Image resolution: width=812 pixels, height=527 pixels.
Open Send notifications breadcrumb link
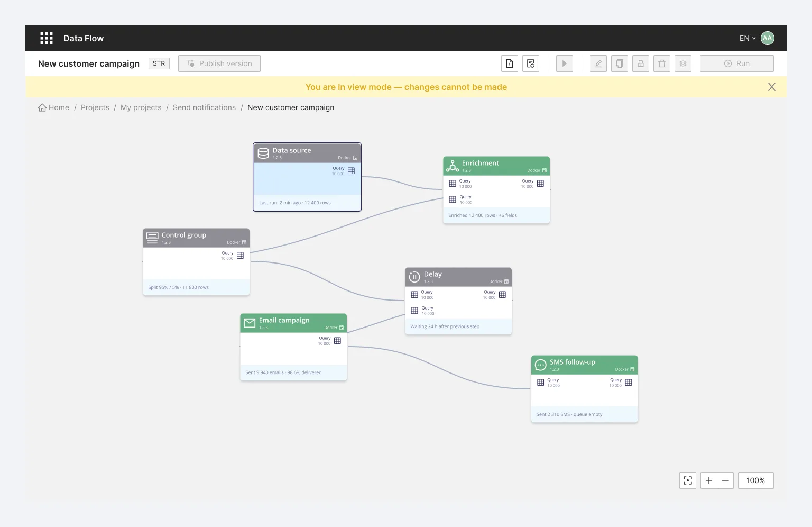pyautogui.click(x=204, y=107)
